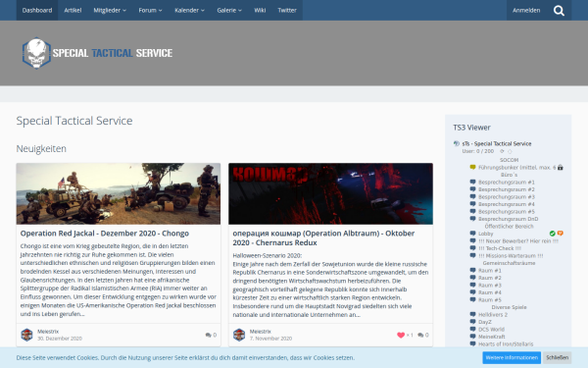The image size is (588, 368).
Task: Open the Operation Red Jackal banner image
Action: (x=119, y=193)
